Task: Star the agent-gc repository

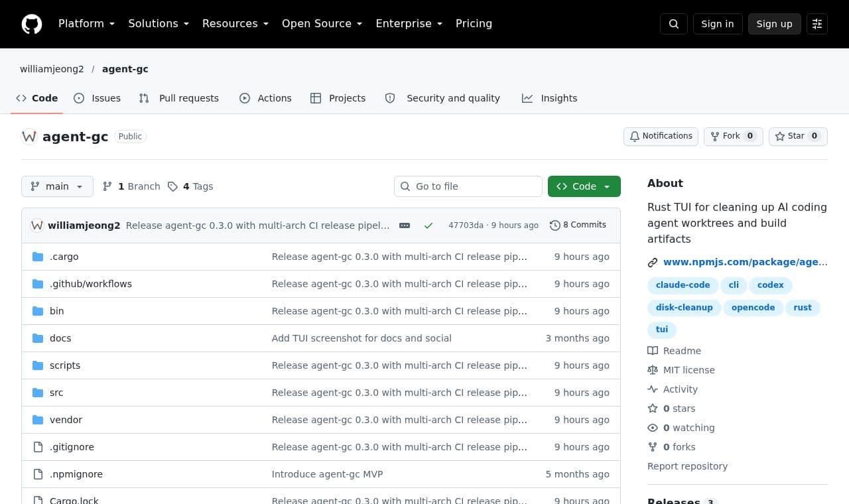Action: tap(798, 136)
